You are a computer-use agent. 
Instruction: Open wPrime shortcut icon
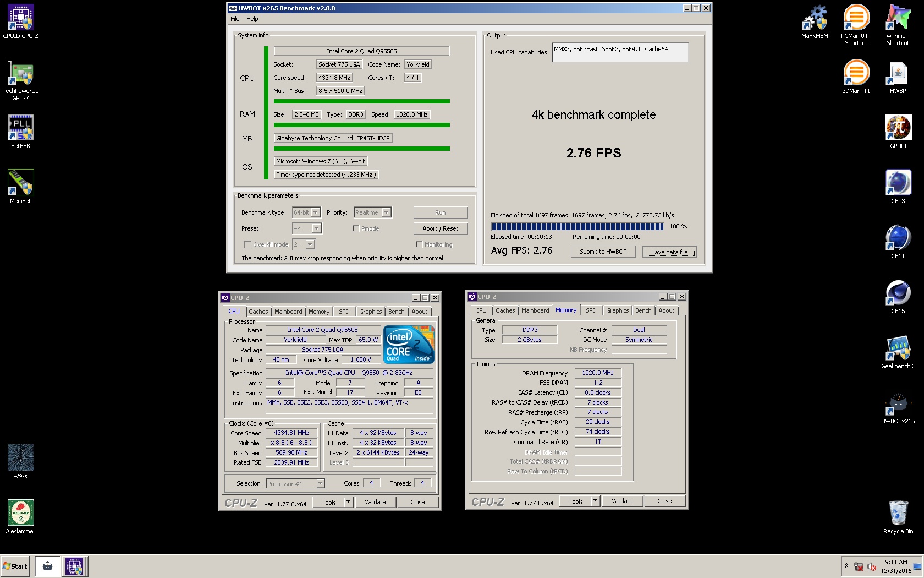pyautogui.click(x=898, y=25)
